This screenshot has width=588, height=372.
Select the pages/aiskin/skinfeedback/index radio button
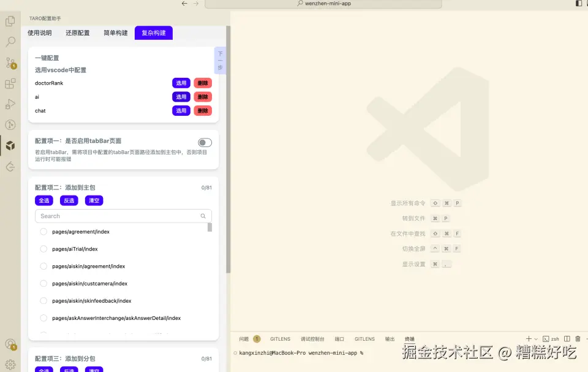pyautogui.click(x=43, y=301)
